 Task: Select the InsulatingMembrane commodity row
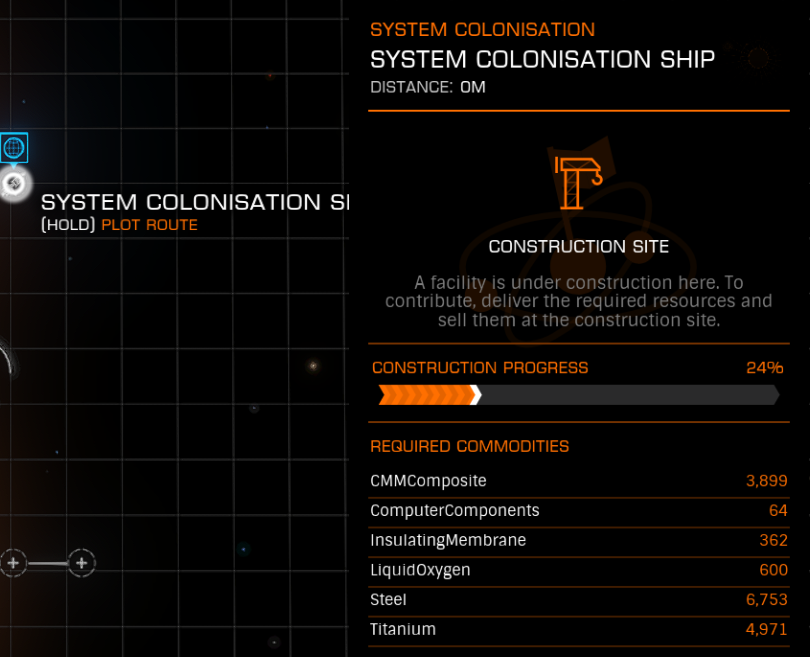pos(578,541)
